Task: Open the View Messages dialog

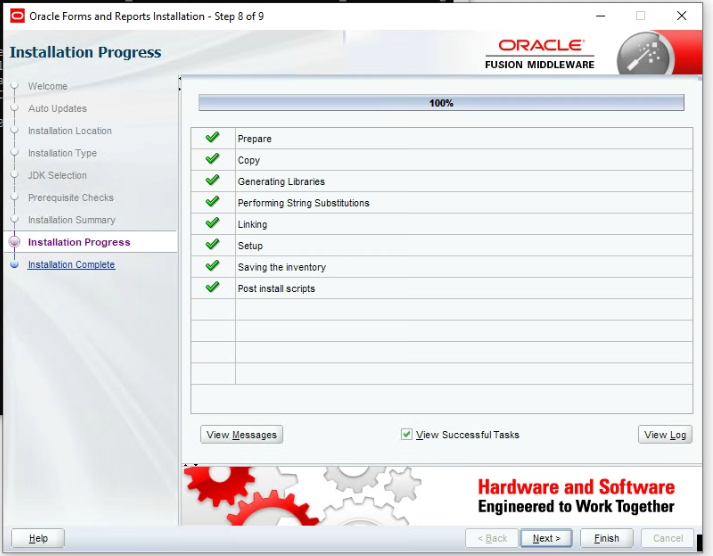Action: [241, 435]
